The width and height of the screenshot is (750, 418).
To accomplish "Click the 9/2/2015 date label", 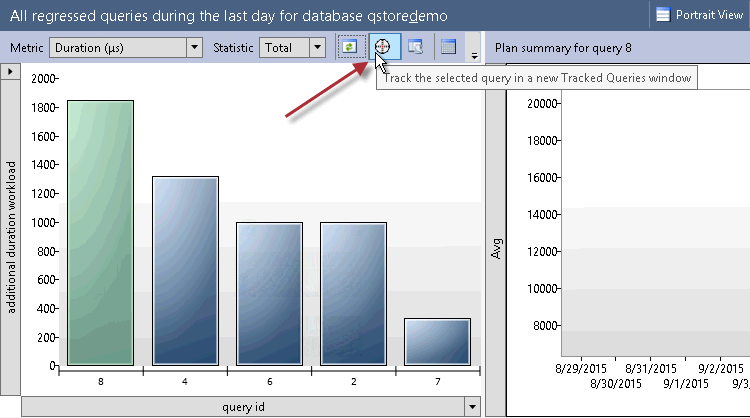I will [720, 369].
